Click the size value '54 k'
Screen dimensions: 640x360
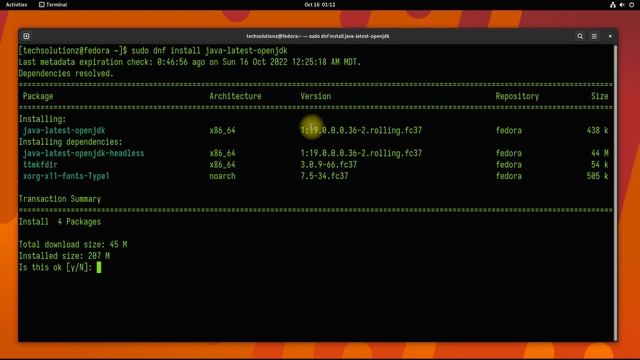[600, 165]
